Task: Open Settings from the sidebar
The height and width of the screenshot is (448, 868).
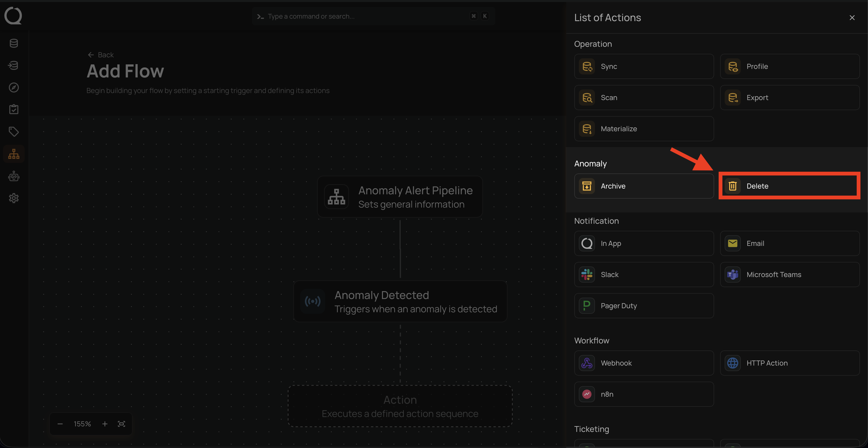Action: [14, 198]
